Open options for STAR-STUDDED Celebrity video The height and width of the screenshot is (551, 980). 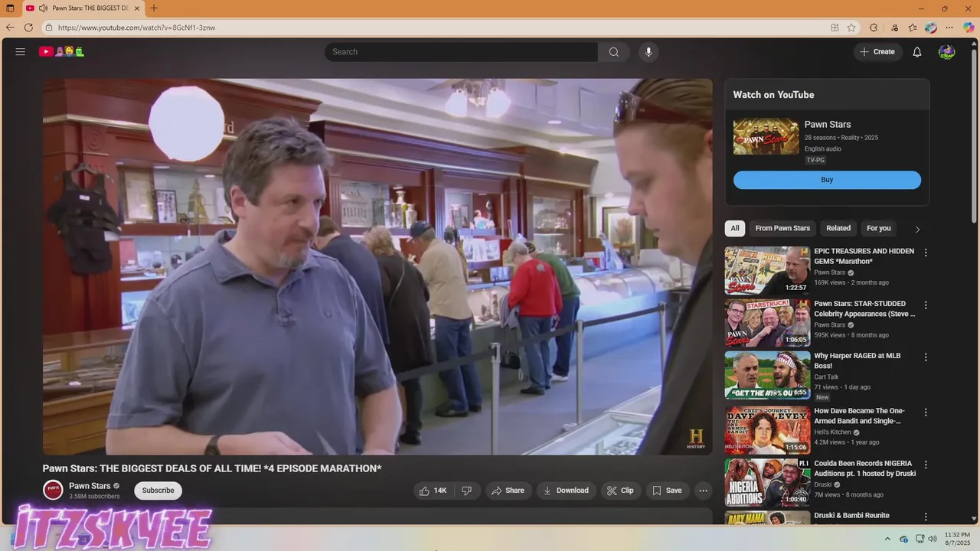926,305
